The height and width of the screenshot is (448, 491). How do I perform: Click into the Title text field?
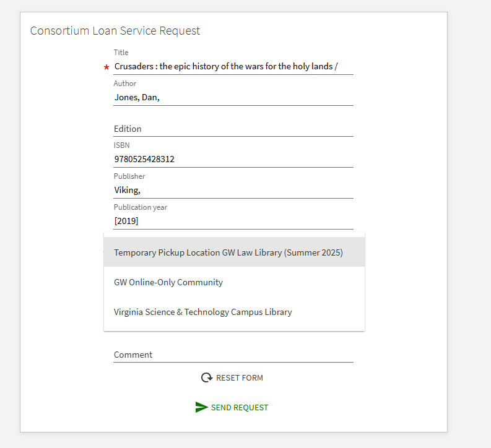point(233,66)
